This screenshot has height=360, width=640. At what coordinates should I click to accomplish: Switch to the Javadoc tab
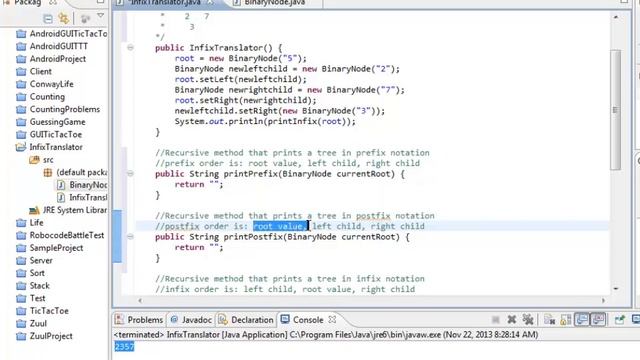click(x=191, y=320)
